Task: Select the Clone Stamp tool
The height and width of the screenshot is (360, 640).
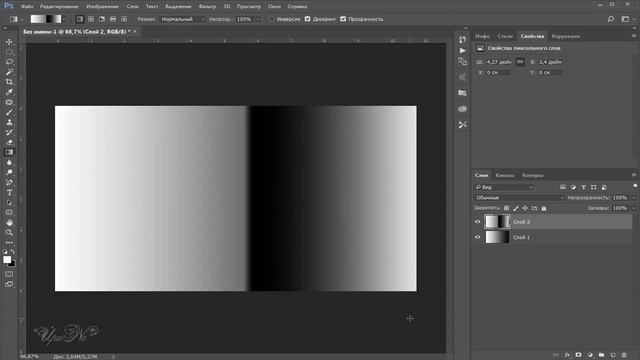Action: point(9,122)
